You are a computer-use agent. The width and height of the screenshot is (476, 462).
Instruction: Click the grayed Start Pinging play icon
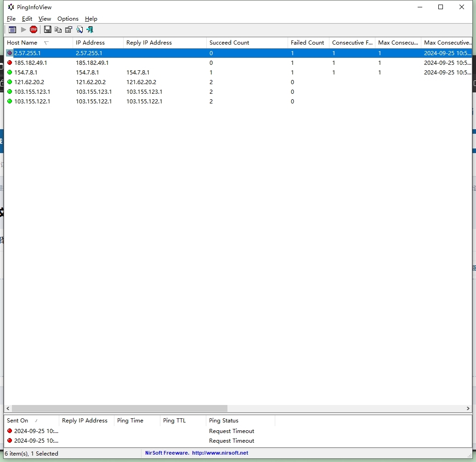tap(23, 29)
